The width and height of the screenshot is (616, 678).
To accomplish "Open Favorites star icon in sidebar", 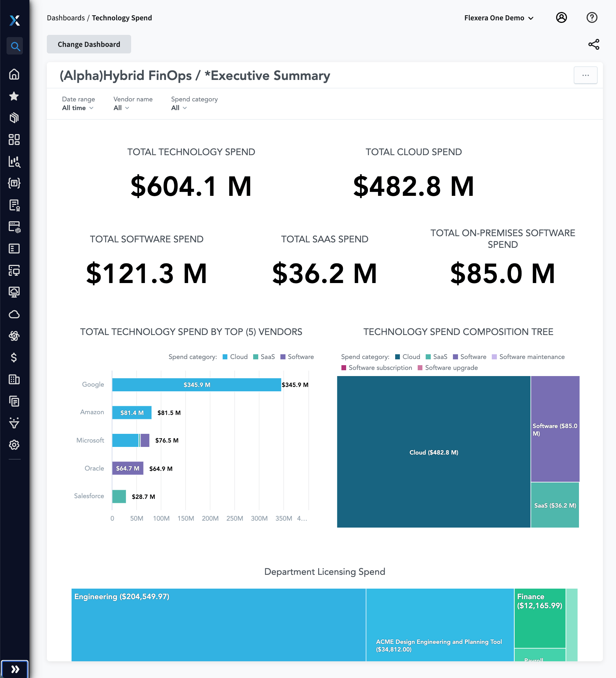I will point(14,96).
